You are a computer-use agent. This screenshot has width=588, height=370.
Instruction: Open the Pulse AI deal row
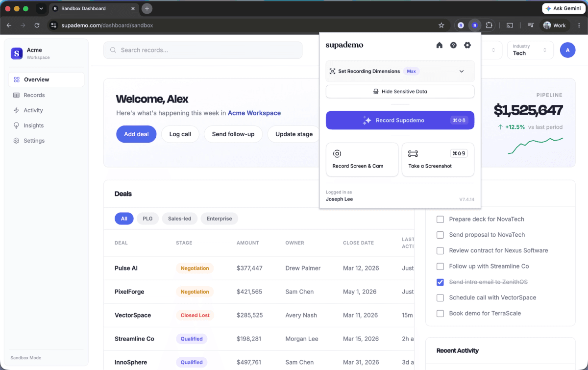pos(259,268)
